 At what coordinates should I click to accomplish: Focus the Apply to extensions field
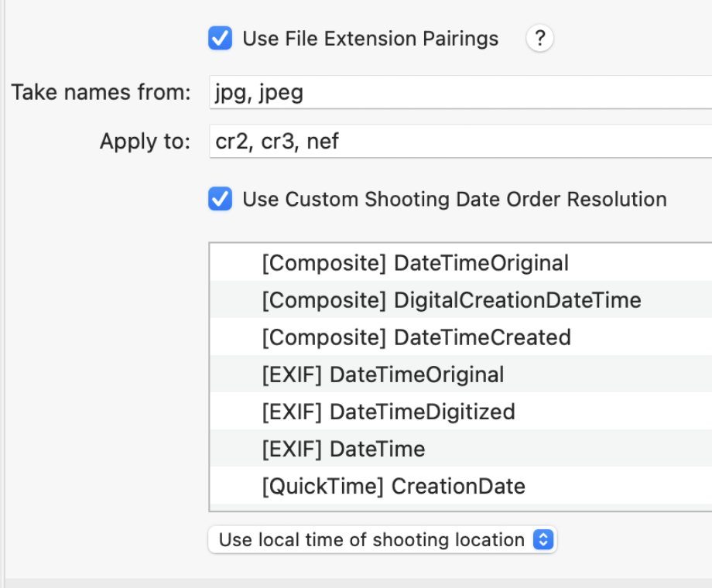(x=460, y=142)
